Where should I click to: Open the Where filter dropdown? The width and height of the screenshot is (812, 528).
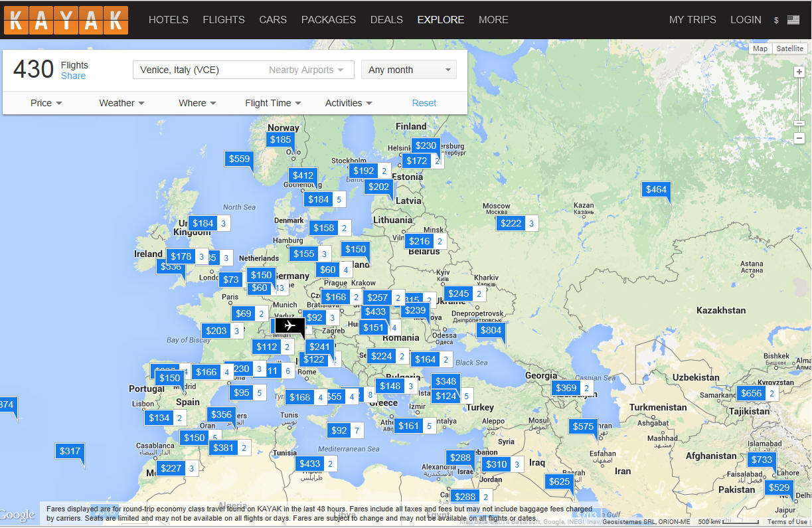[197, 103]
